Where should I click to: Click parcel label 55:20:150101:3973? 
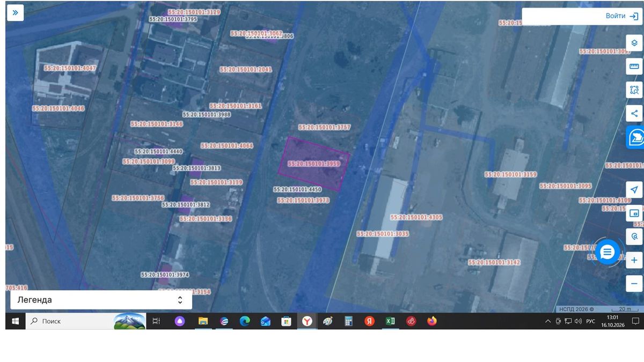click(303, 200)
